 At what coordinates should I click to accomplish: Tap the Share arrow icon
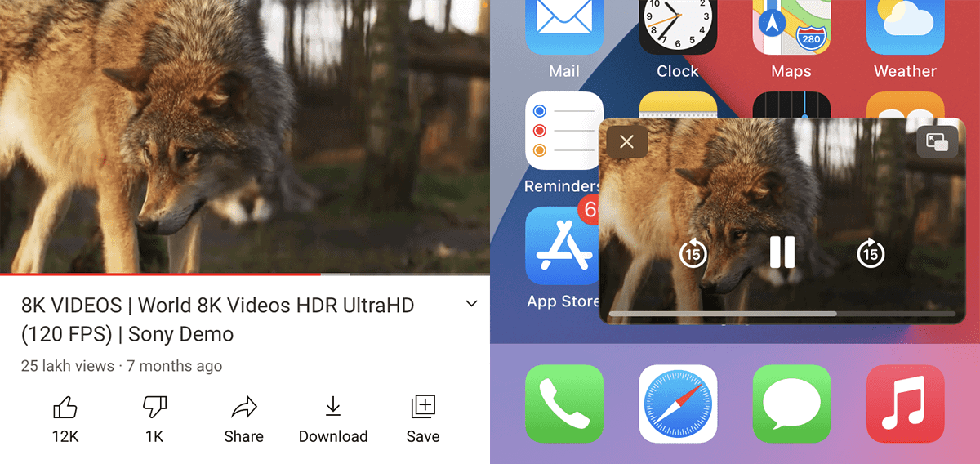[243, 408]
